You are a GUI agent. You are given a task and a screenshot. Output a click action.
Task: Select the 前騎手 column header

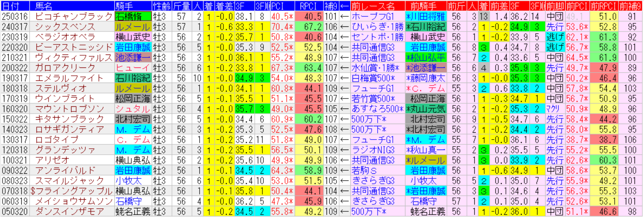pos(425,6)
